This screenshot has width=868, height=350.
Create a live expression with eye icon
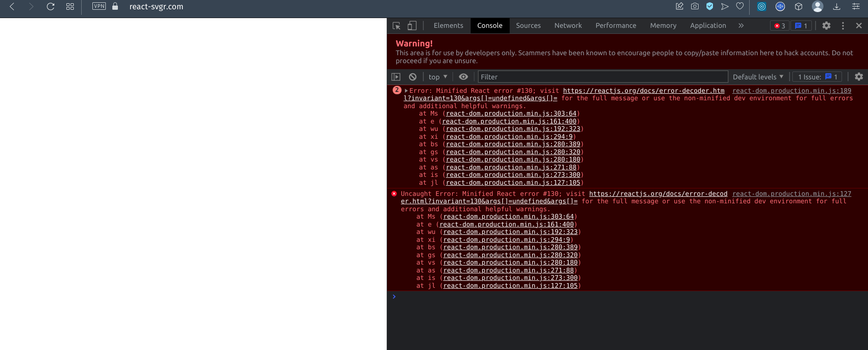pyautogui.click(x=463, y=77)
